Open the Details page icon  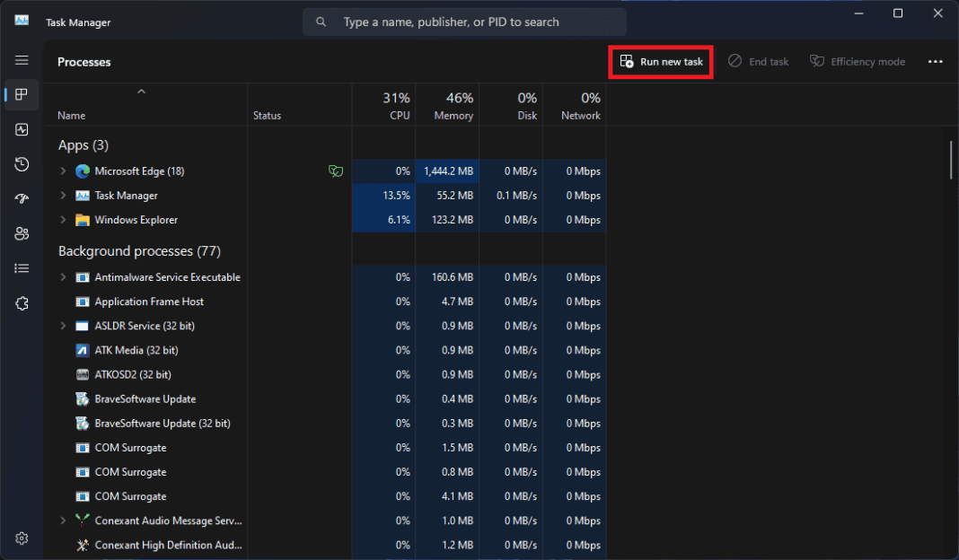[22, 267]
